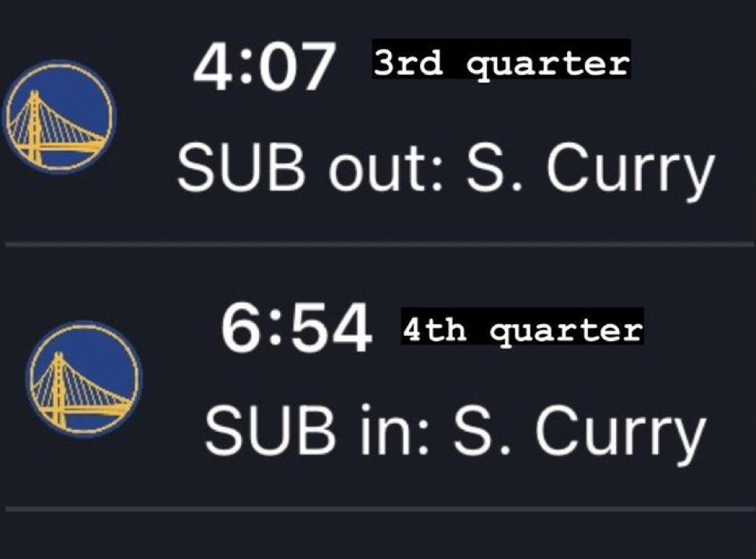This screenshot has height=559, width=756.
Task: Click "S. Curry" in the SUB out line
Action: coord(589,170)
